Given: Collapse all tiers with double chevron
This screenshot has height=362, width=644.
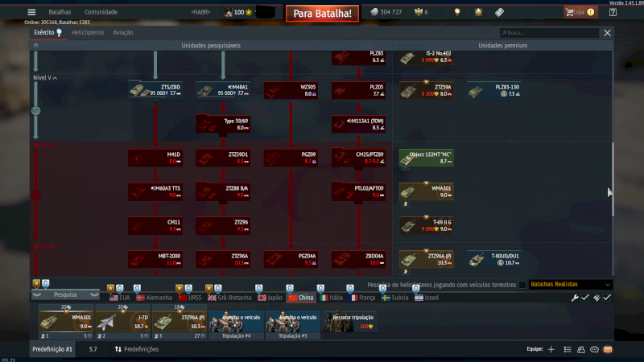Looking at the screenshot, I should pos(35,46).
